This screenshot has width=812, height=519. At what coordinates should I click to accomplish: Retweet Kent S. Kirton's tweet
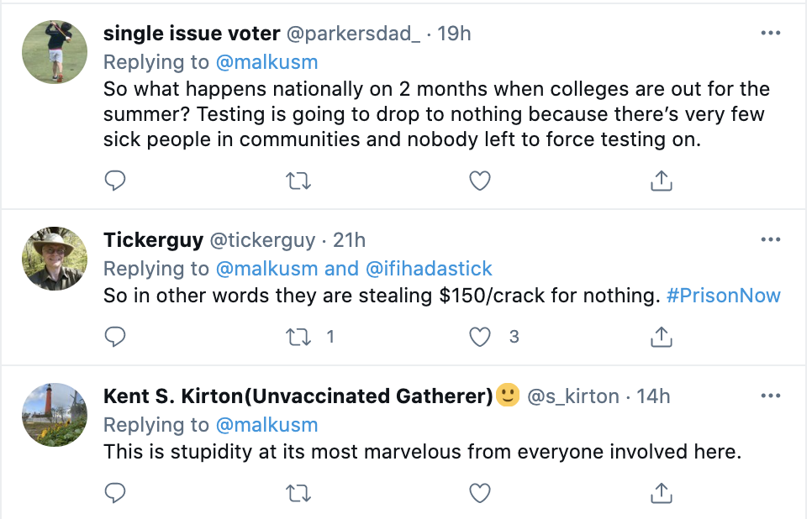tap(298, 493)
